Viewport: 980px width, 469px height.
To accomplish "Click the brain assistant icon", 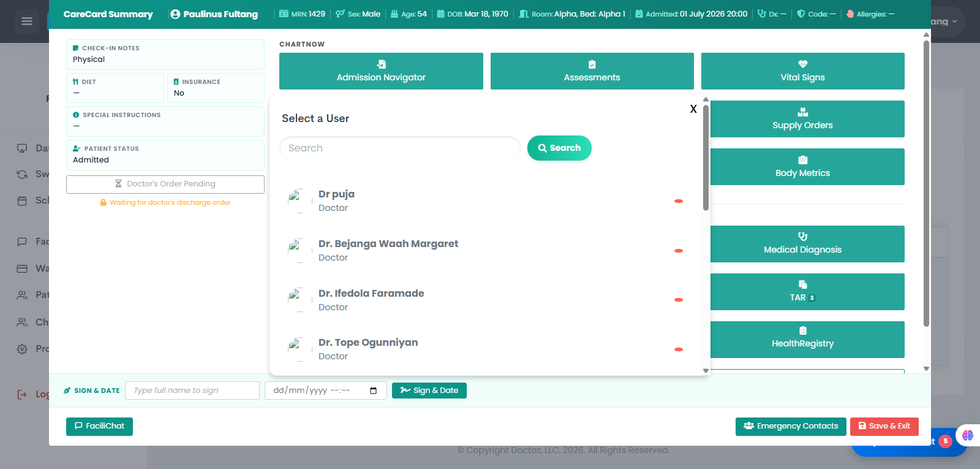I will point(968,435).
